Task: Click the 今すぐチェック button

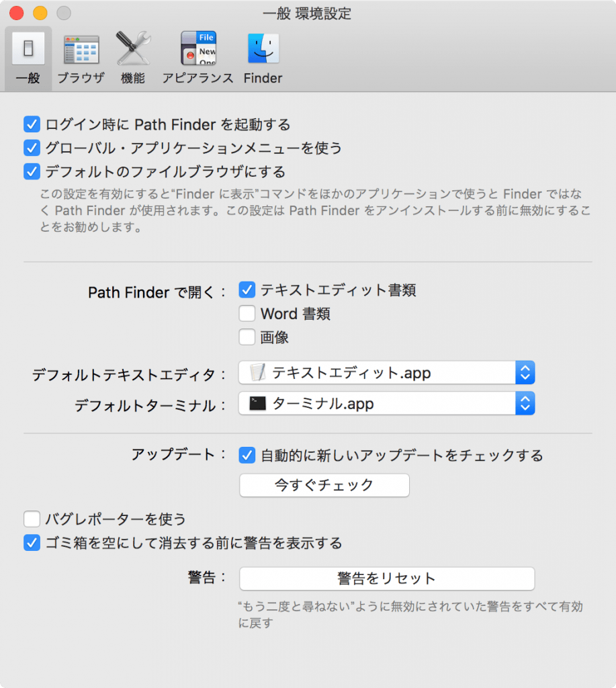Action: pyautogui.click(x=324, y=485)
